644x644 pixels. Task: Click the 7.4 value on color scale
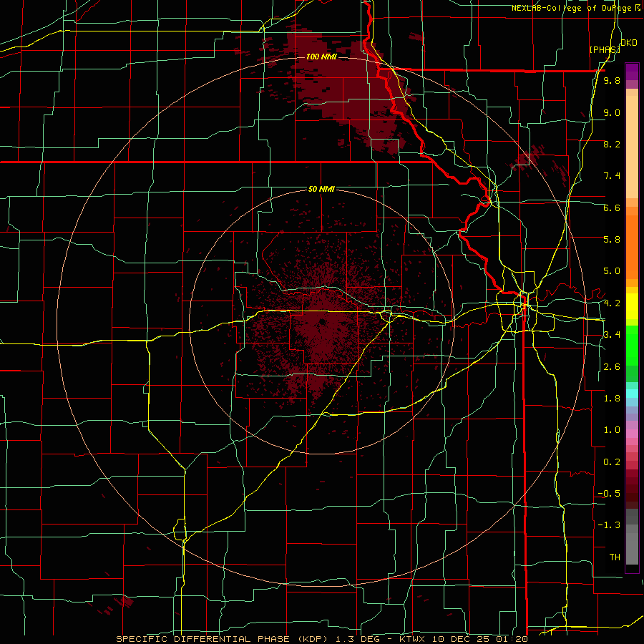click(x=612, y=176)
